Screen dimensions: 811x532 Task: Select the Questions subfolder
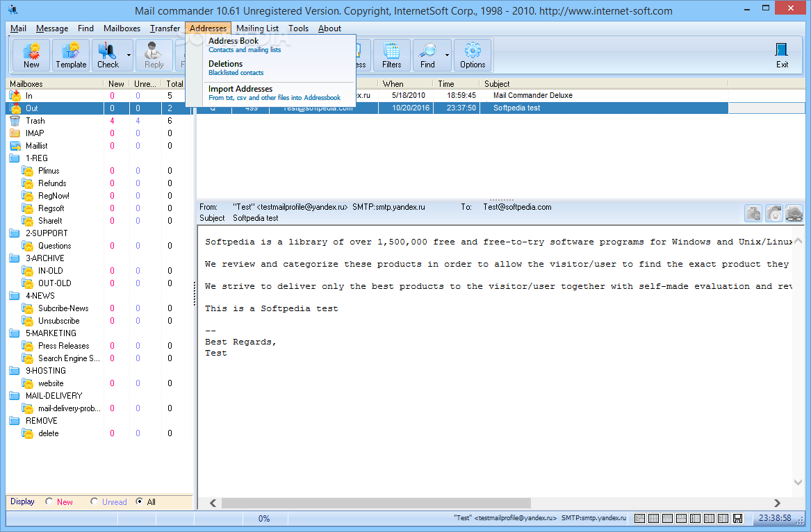[x=54, y=246]
